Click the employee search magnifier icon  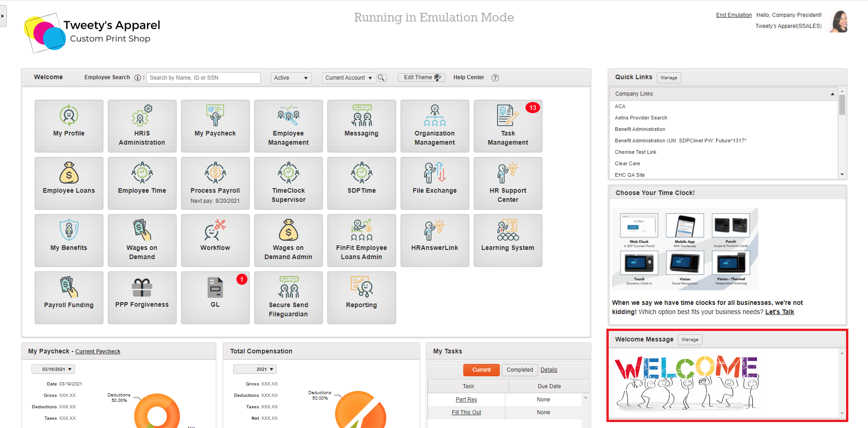[x=382, y=78]
